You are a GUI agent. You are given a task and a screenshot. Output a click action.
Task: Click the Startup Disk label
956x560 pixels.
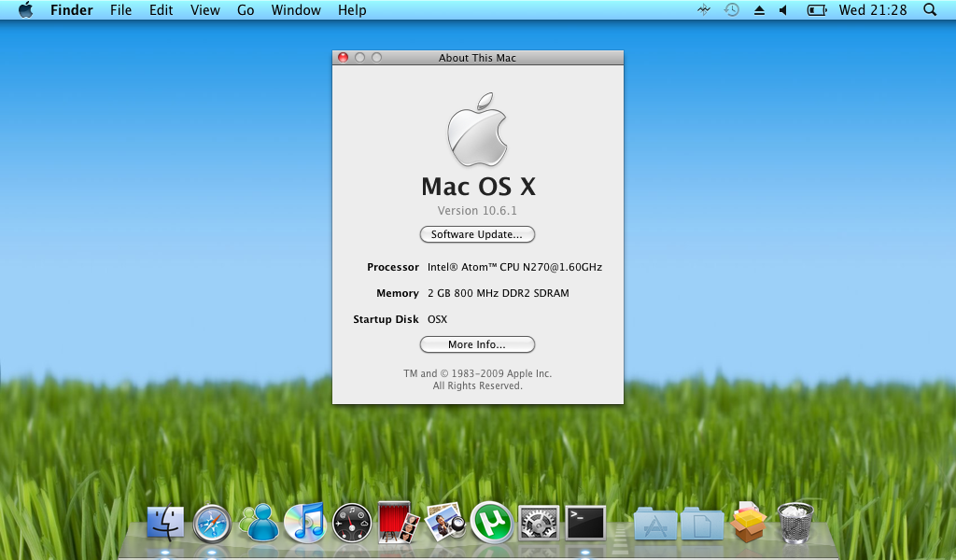pyautogui.click(x=386, y=319)
